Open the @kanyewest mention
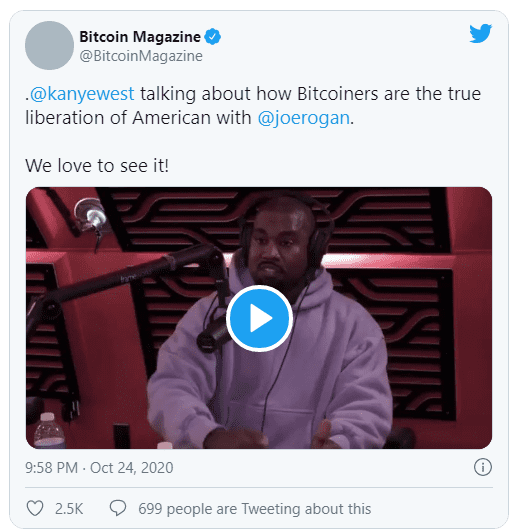The image size is (517, 531). [82, 94]
